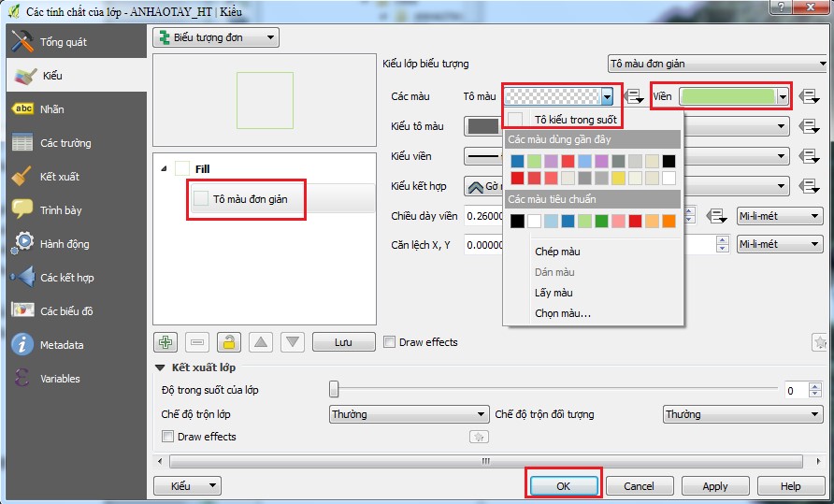Remove symbol layer with the minus button
This screenshot has width=834, height=504.
click(196, 342)
